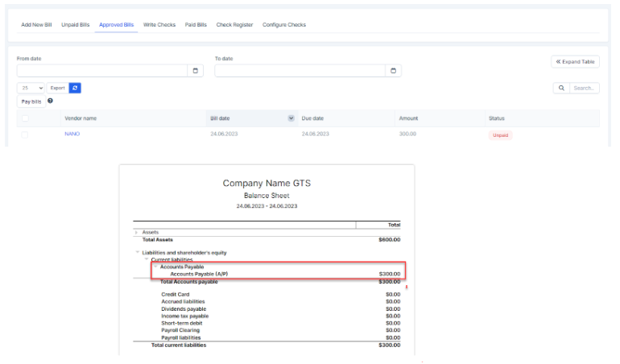Select the Approved Bills tab

(x=116, y=24)
